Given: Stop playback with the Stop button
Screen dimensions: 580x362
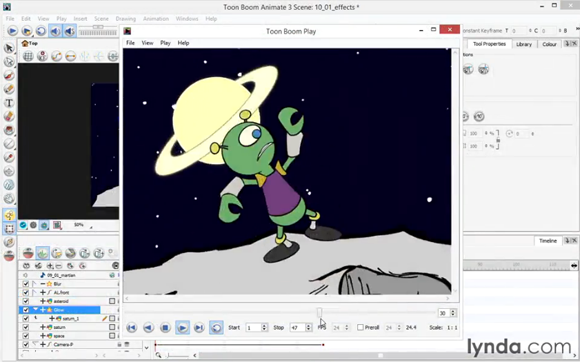Looking at the screenshot, I should (x=165, y=328).
